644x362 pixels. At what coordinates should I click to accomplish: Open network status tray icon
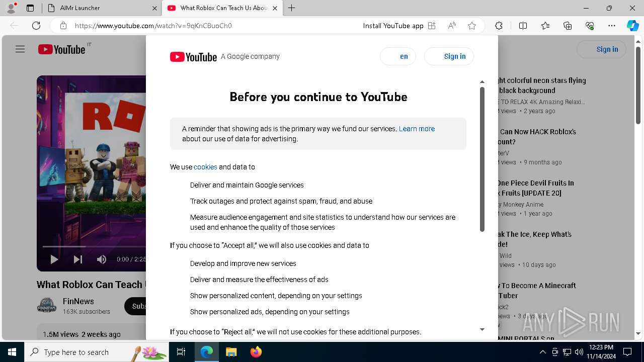pos(567,352)
